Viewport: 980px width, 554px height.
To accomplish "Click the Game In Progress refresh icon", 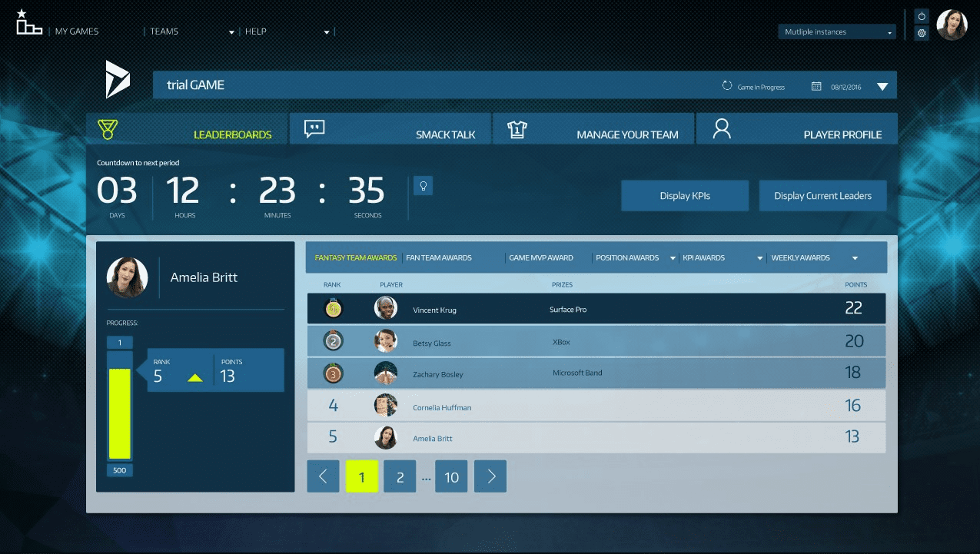I will (727, 86).
